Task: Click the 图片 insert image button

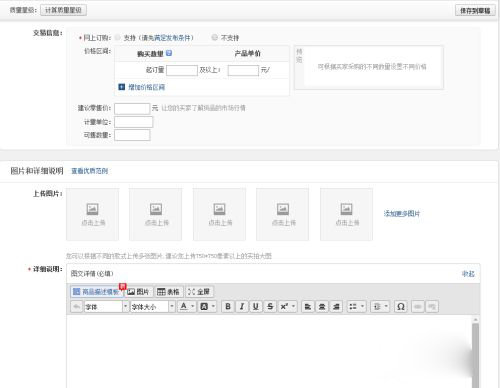Action: 138,292
